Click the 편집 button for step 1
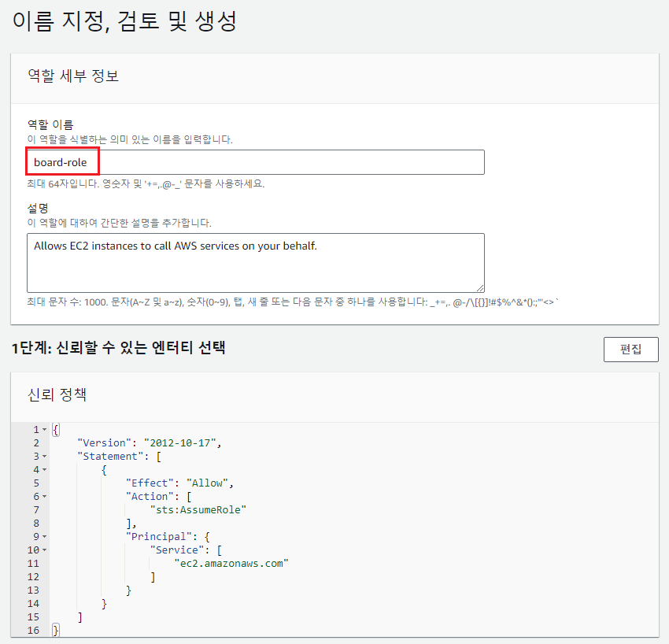 [x=630, y=349]
